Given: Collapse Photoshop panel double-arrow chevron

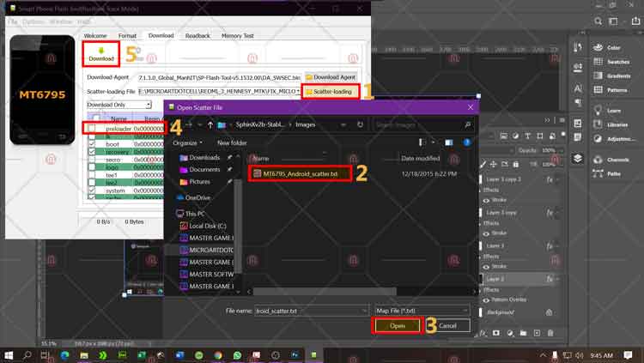Looking at the screenshot, I should tap(547, 120).
